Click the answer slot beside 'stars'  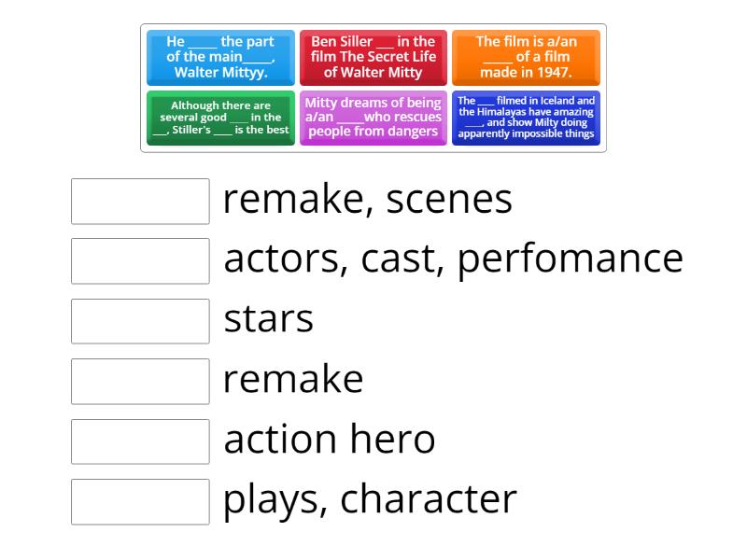point(139,322)
